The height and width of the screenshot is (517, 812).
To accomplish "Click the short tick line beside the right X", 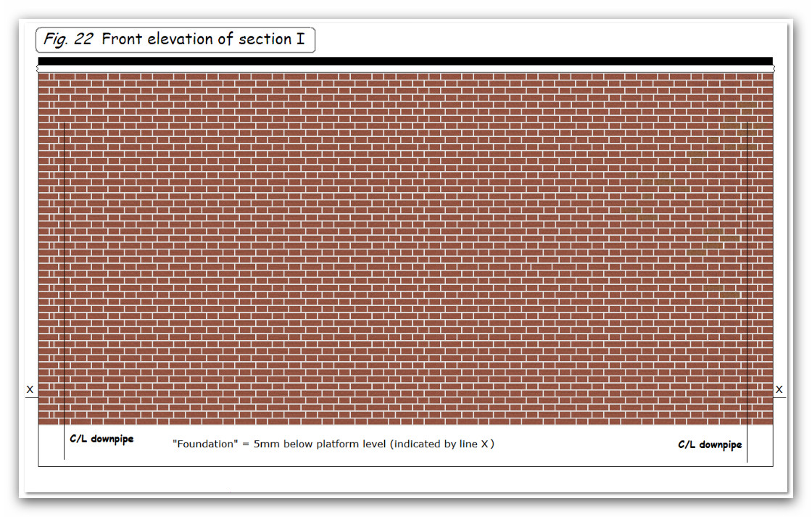I will tap(779, 398).
